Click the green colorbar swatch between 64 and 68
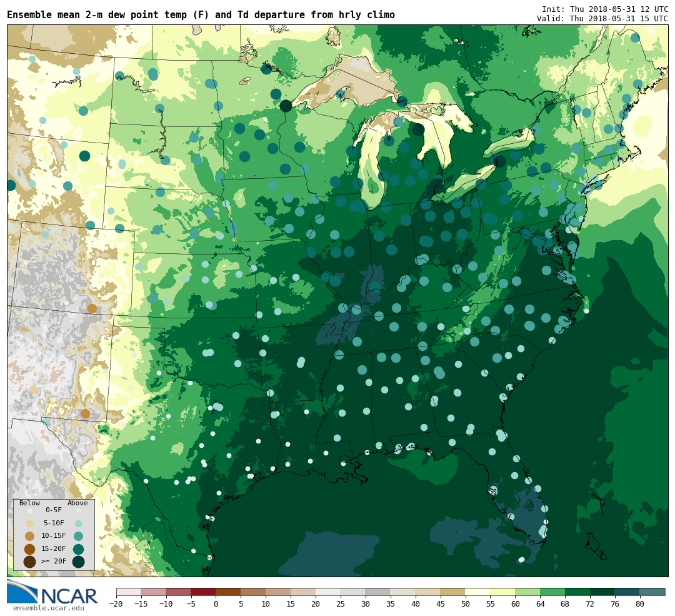 coord(552,592)
